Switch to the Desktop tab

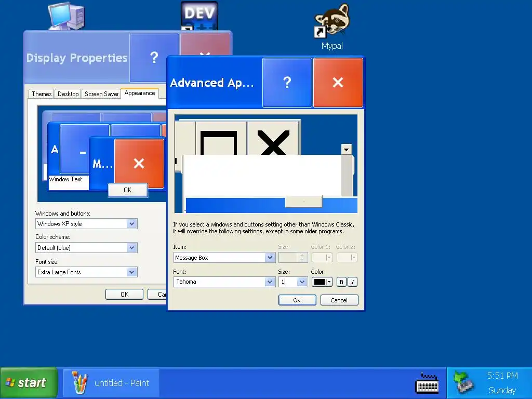pos(68,94)
